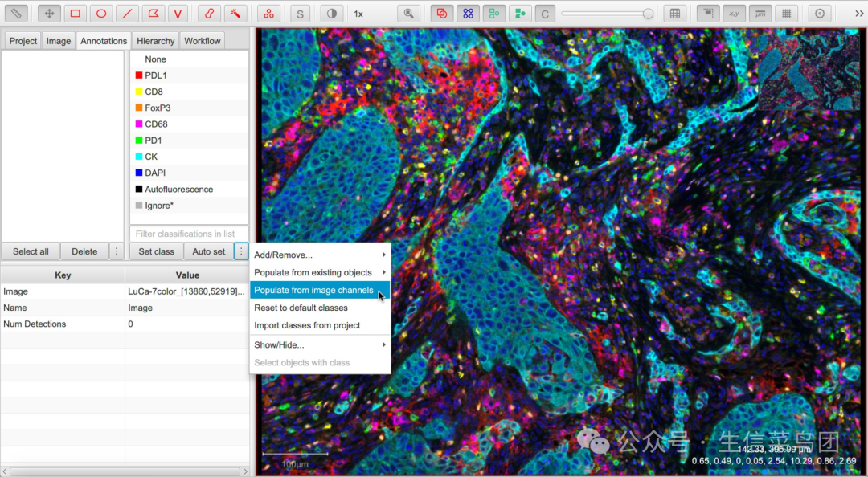Switch to the Project tab
The image size is (868, 477).
click(23, 41)
